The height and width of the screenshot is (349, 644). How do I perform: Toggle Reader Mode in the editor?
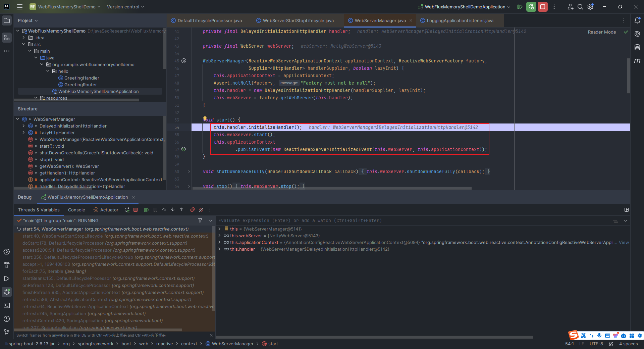click(x=602, y=32)
